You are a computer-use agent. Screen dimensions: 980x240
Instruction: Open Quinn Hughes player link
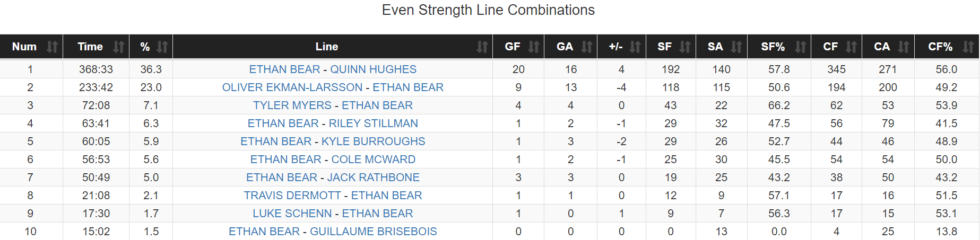(x=373, y=69)
